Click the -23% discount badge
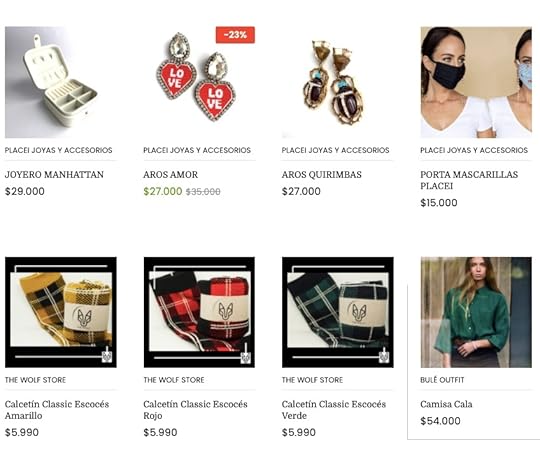This screenshot has width=540, height=458. point(235,35)
